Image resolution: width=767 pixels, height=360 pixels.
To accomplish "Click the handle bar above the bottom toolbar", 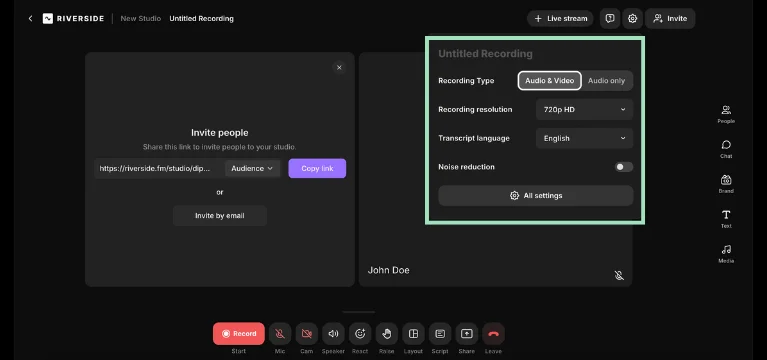I will point(359,312).
